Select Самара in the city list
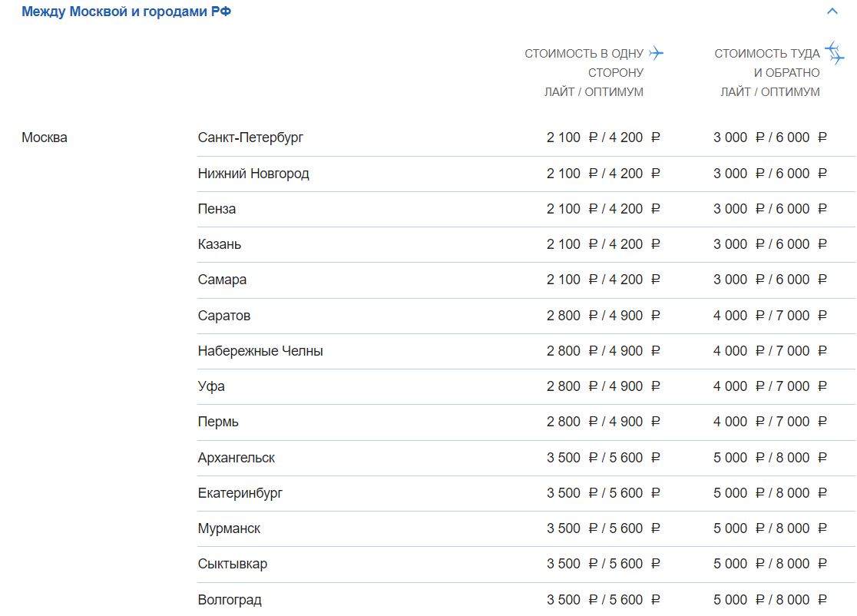Viewport: 857px width, 616px height. click(222, 280)
